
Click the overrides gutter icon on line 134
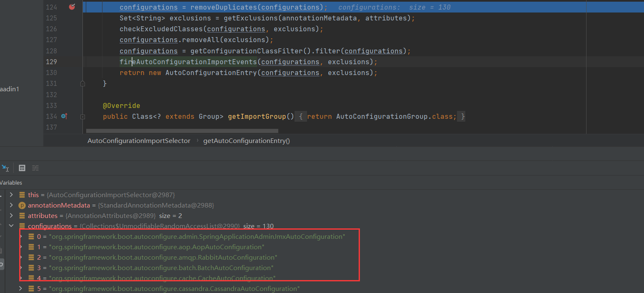point(64,116)
